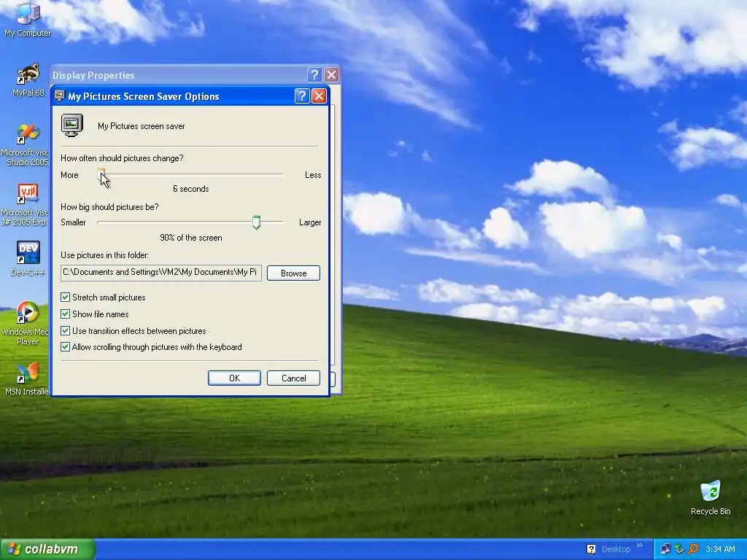Uncheck Use transition effects between pictures

65,330
